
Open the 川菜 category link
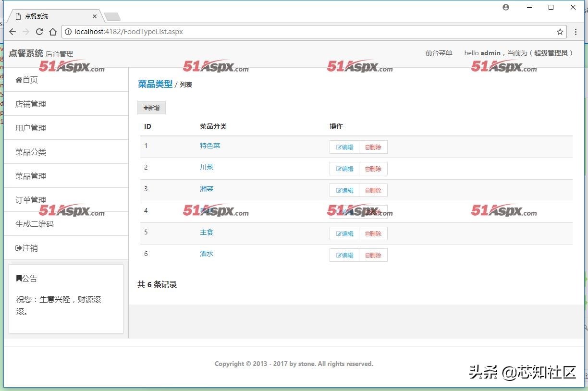click(207, 167)
